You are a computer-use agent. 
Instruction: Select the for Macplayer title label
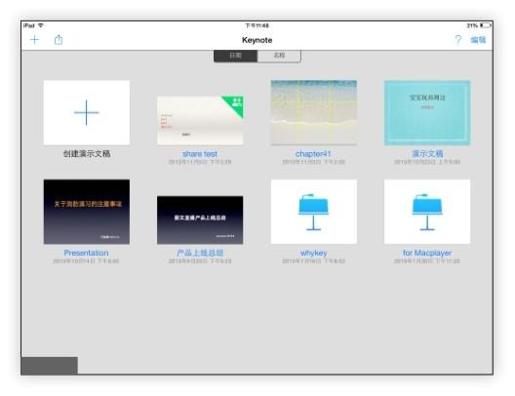427,253
